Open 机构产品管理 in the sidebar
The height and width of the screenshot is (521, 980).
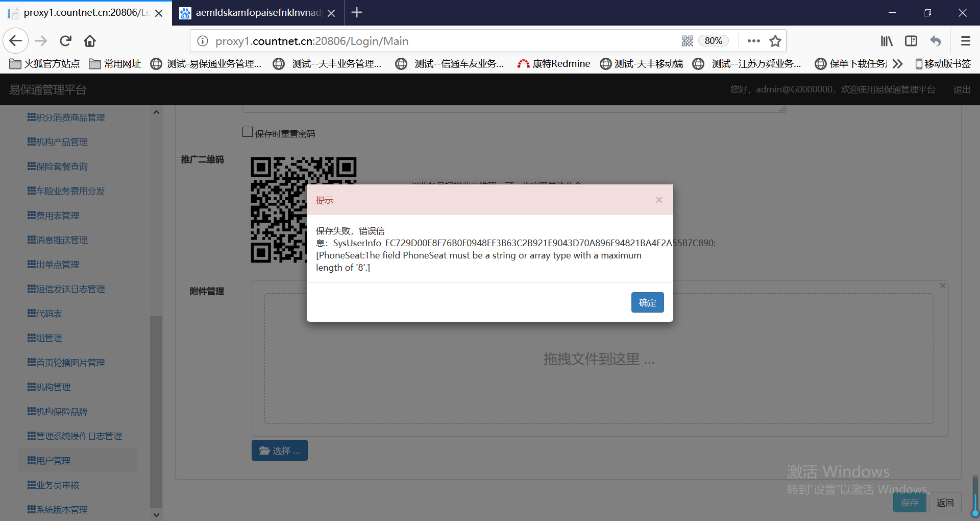pos(58,142)
